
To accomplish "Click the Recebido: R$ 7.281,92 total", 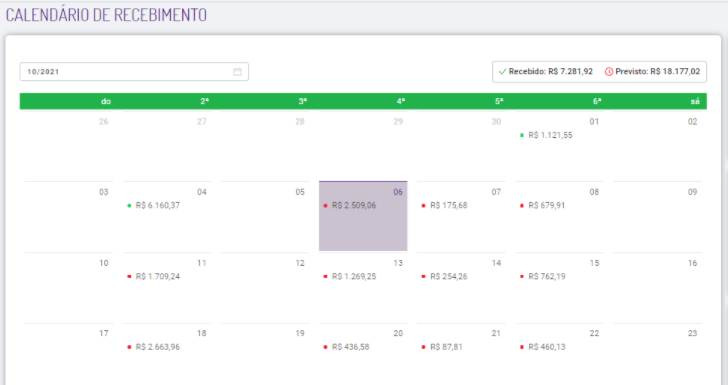I will click(551, 72).
